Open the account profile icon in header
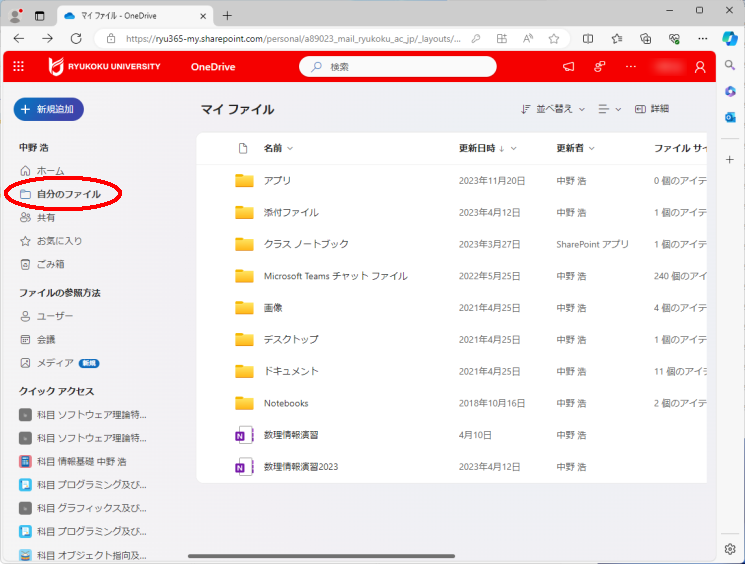This screenshot has width=745, height=564. (x=700, y=67)
